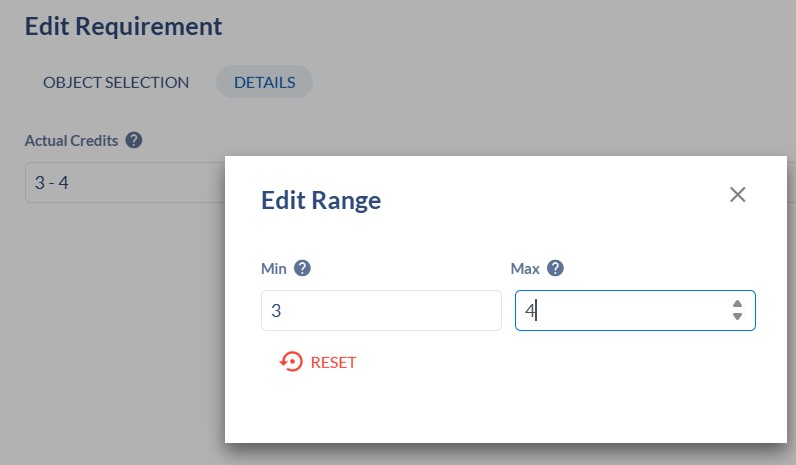Click the help icon beside Actual Credits
Screen dimensions: 796x465
point(134,141)
